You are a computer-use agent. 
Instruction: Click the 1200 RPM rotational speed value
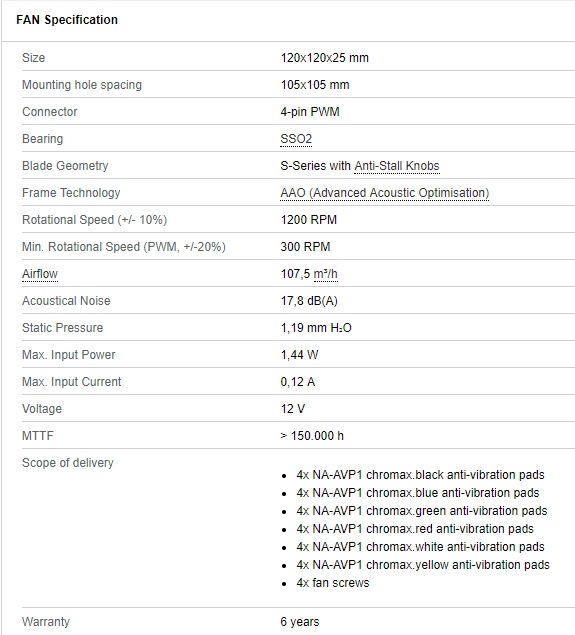[309, 220]
